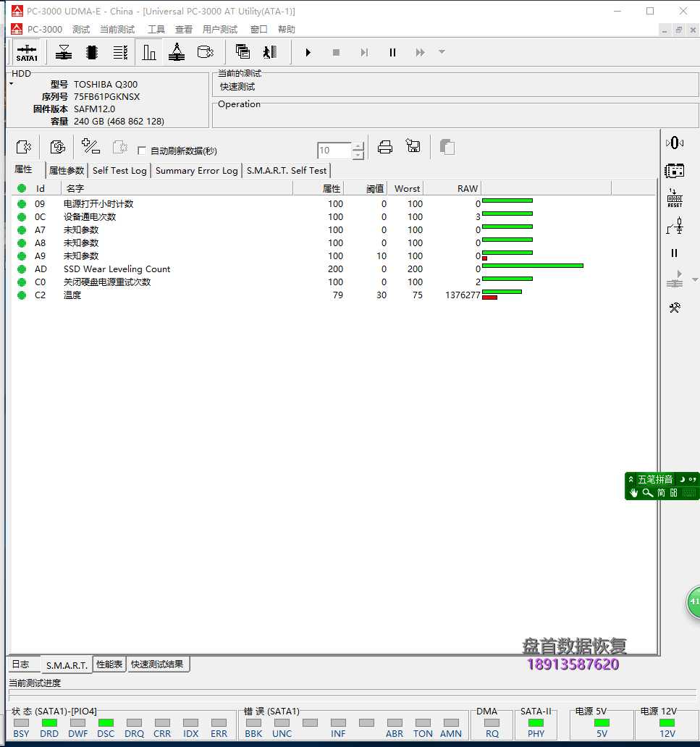Select the SSD Wear Leveling Count row

334,269
